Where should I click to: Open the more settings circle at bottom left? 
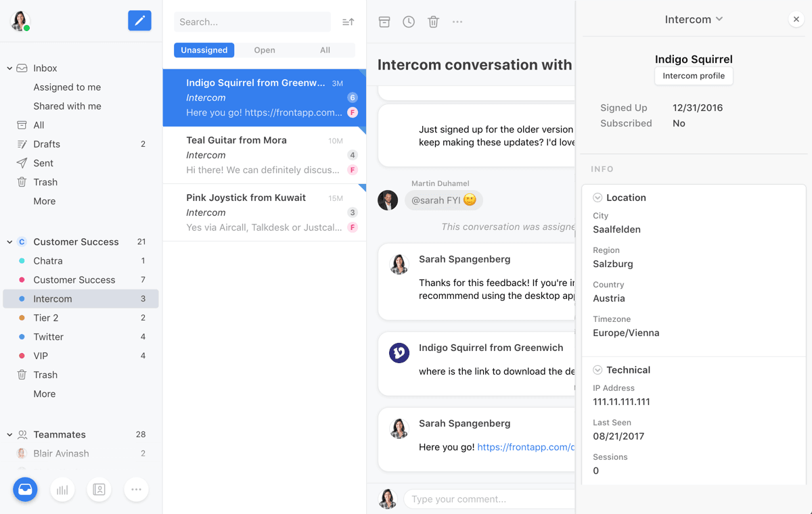[136, 489]
